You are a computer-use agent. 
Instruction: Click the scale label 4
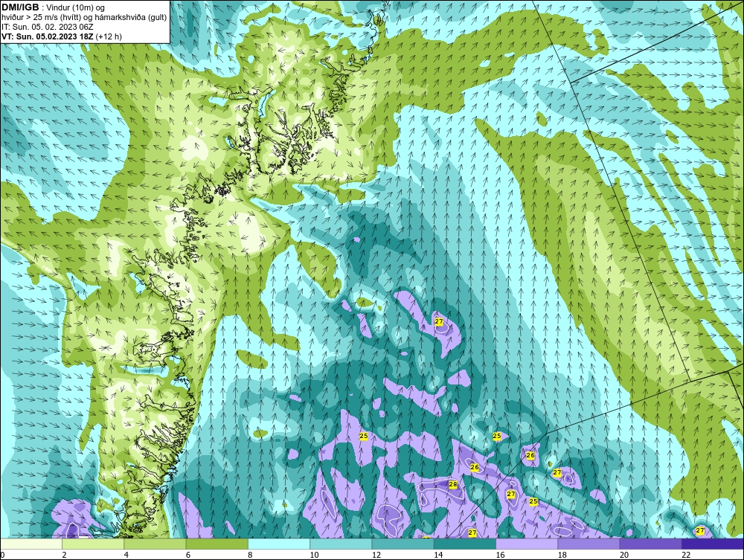coord(126,556)
